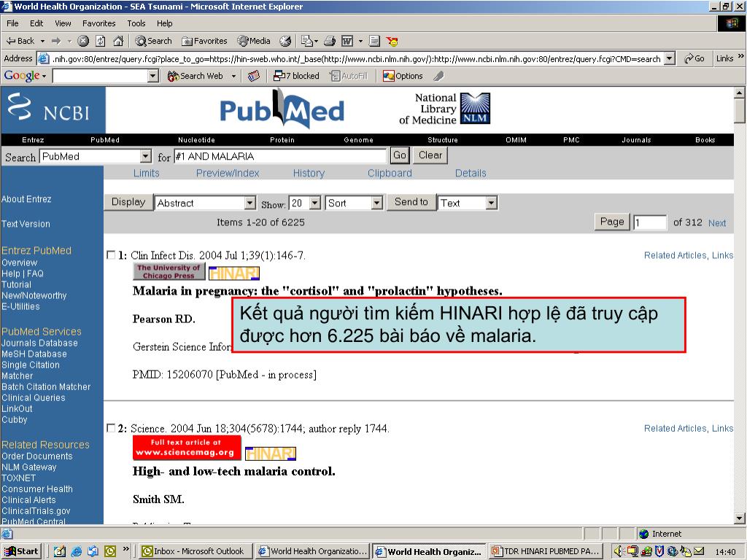Screen dimensions: 747x560
Task: Click the PubMed logo banner
Action: [282, 109]
